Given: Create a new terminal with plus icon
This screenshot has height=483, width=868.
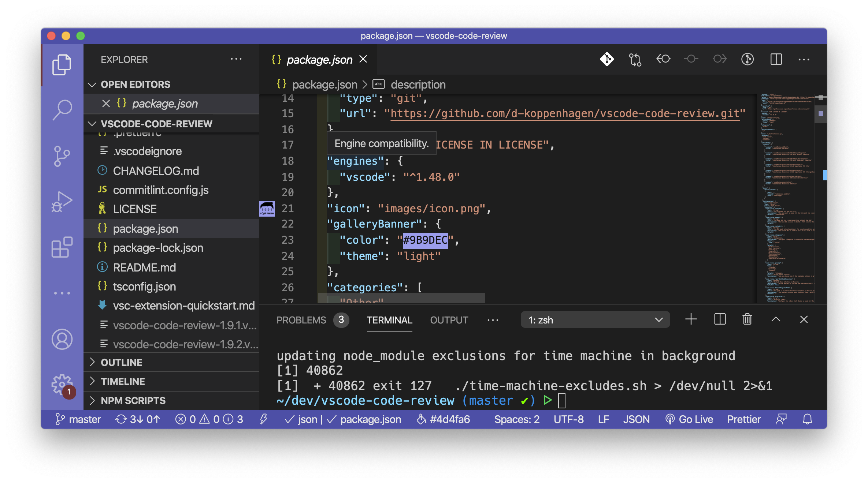Looking at the screenshot, I should coord(691,319).
